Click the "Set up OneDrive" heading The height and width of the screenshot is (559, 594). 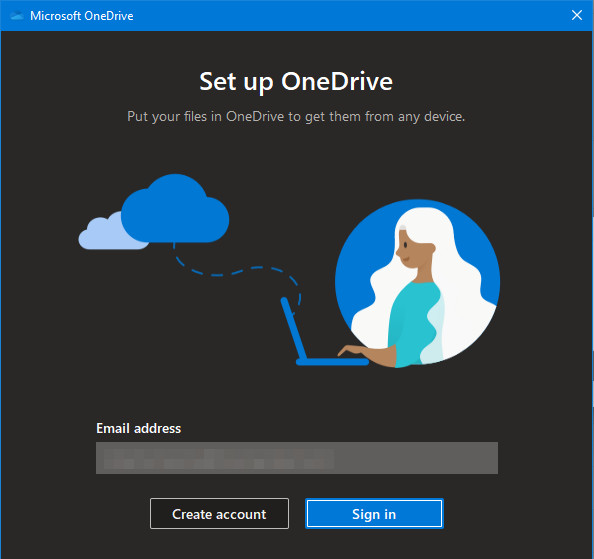[296, 81]
